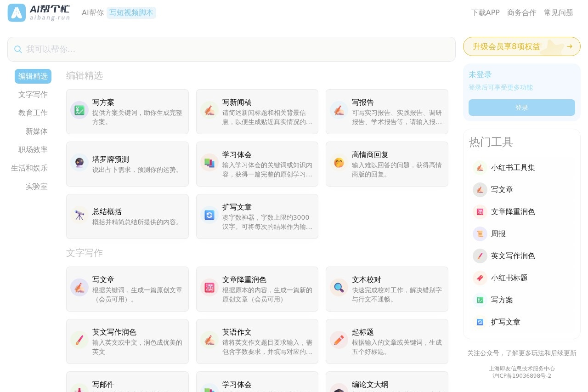Click the AI帮个忙 logo
588x392 pixels.
[x=39, y=13]
